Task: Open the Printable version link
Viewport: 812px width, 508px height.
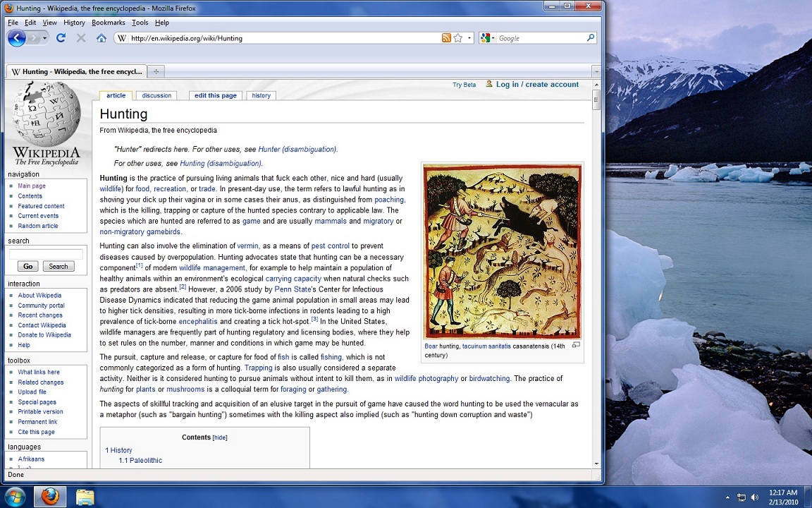Action: click(x=40, y=411)
